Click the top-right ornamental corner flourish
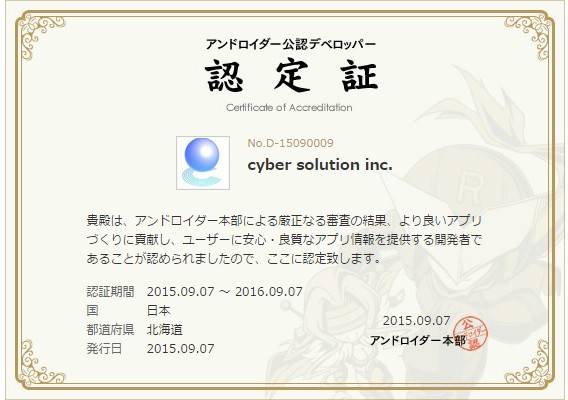This screenshot has height=400, width=568. 527,36
